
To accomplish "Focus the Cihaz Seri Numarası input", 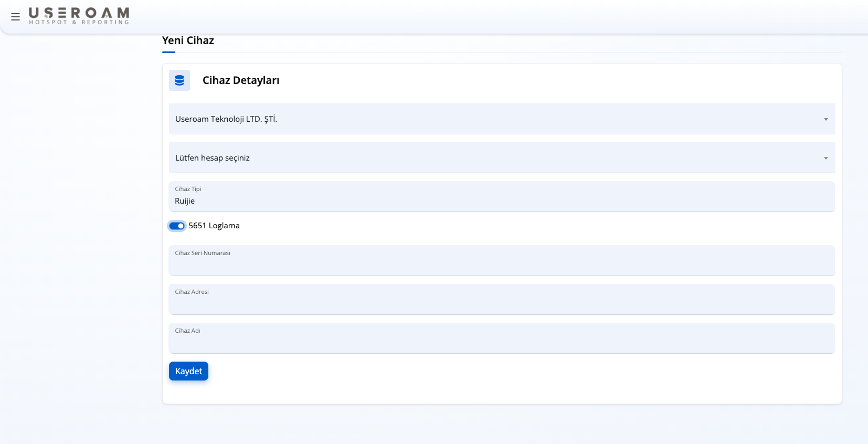I will coord(502,260).
